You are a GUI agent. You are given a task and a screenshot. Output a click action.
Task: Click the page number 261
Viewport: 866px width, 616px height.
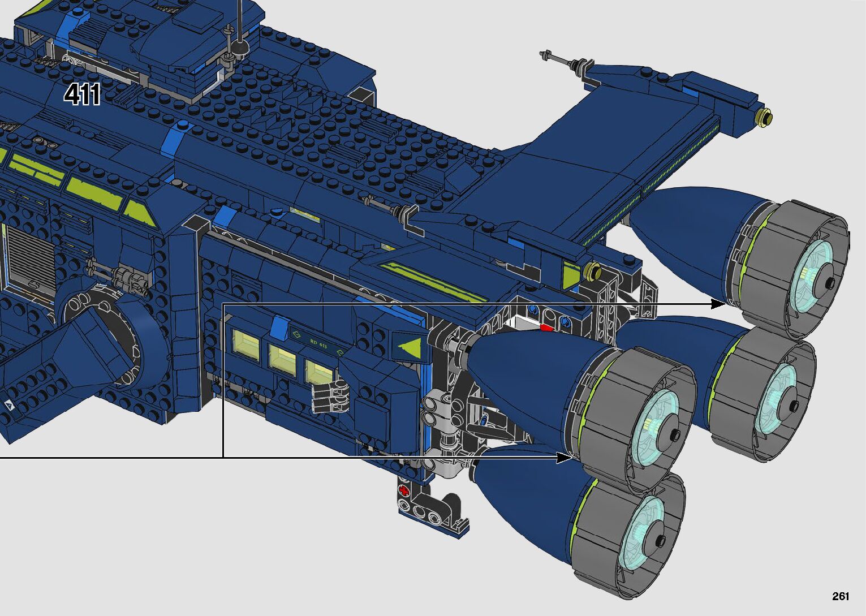coord(841,596)
